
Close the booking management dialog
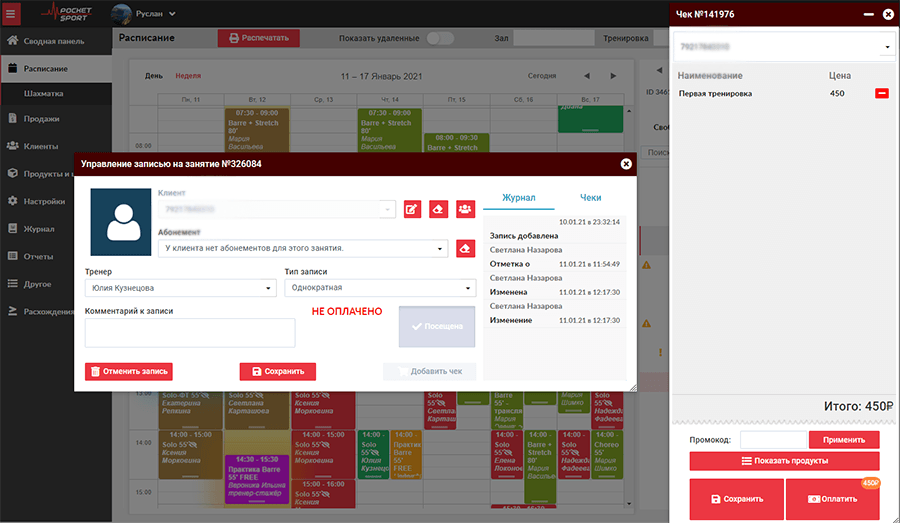(x=626, y=164)
